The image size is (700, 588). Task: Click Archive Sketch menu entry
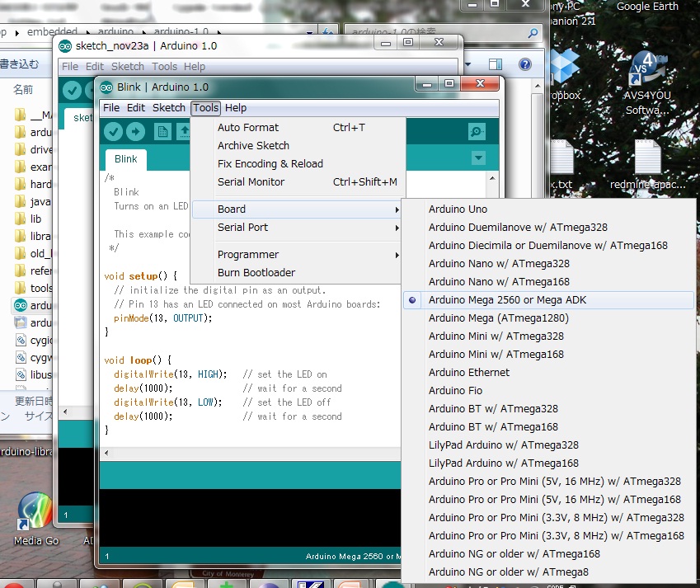click(x=253, y=146)
